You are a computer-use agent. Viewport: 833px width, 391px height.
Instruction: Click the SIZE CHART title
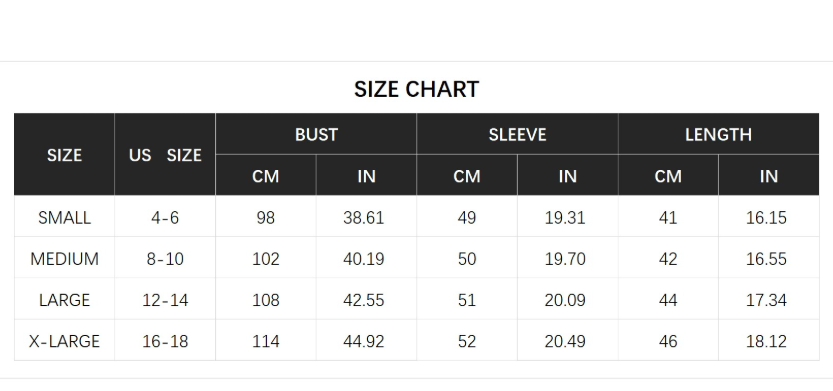416,89
